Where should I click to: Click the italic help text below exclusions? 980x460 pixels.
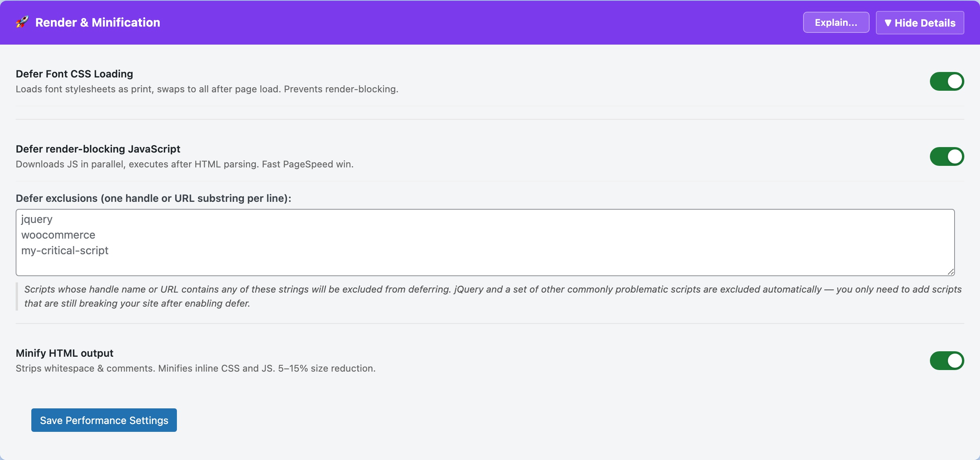pos(489,295)
